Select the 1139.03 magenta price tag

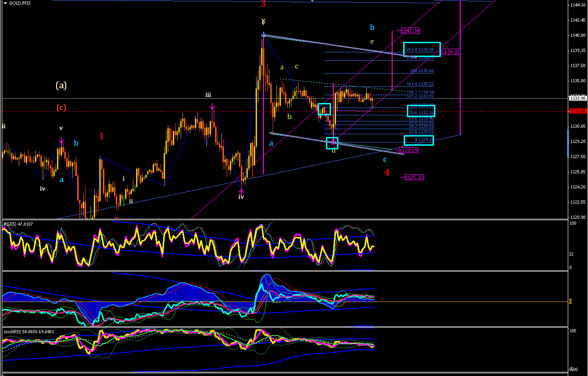point(451,52)
